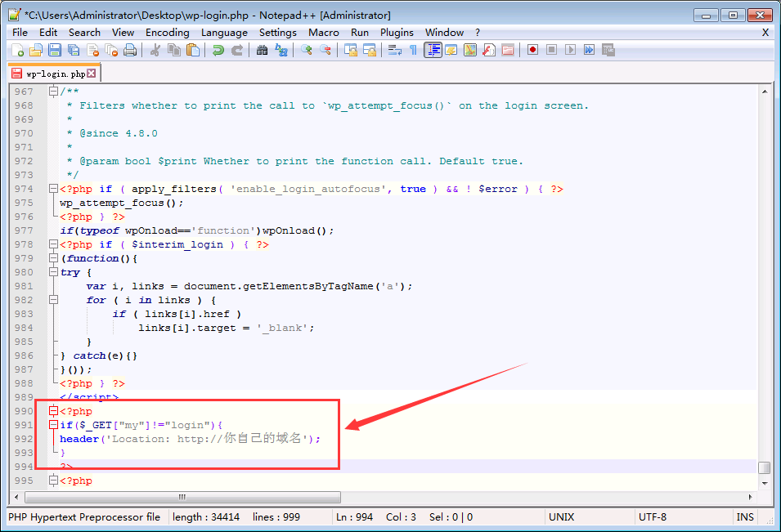The width and height of the screenshot is (781, 532).
Task: Collapse the fold marker at line 995
Action: click(x=54, y=481)
